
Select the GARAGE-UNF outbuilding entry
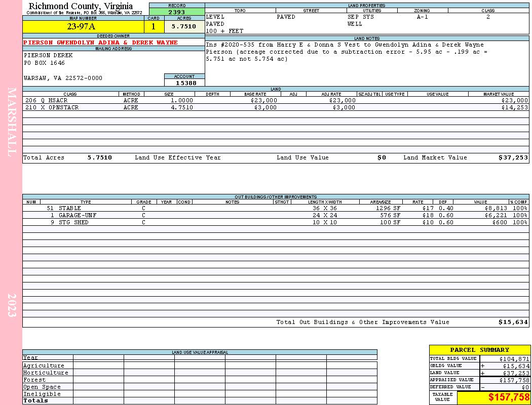[x=276, y=215]
